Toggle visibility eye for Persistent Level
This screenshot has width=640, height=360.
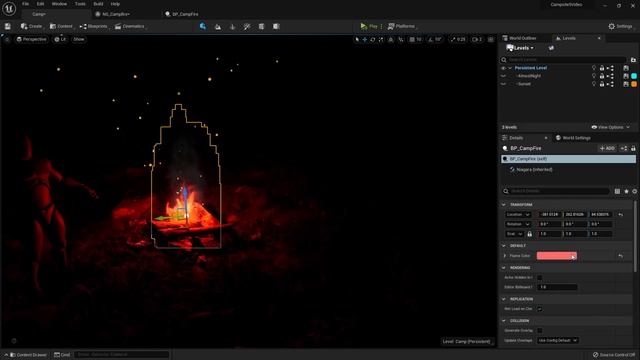tap(503, 68)
